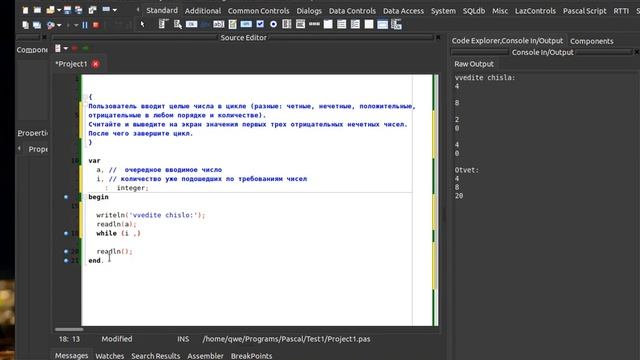Image resolution: width=640 pixels, height=360 pixels.
Task: Pick the TComboBox component icon
Action: [x=300, y=24]
